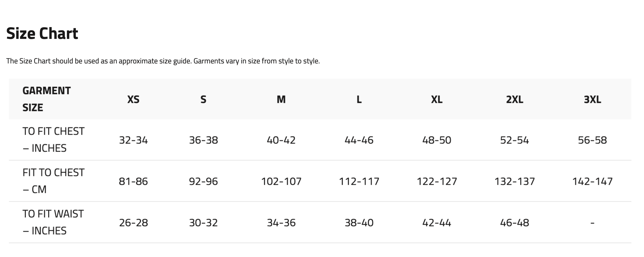Click the 142-147 cm value for 3XL
Screen dimensions: 644x257
(x=592, y=182)
